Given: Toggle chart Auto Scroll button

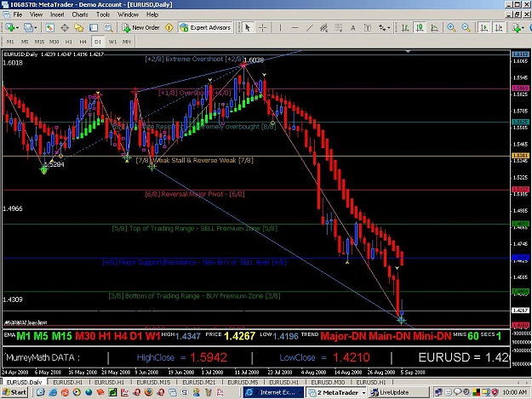Looking at the screenshot, I should (x=484, y=28).
